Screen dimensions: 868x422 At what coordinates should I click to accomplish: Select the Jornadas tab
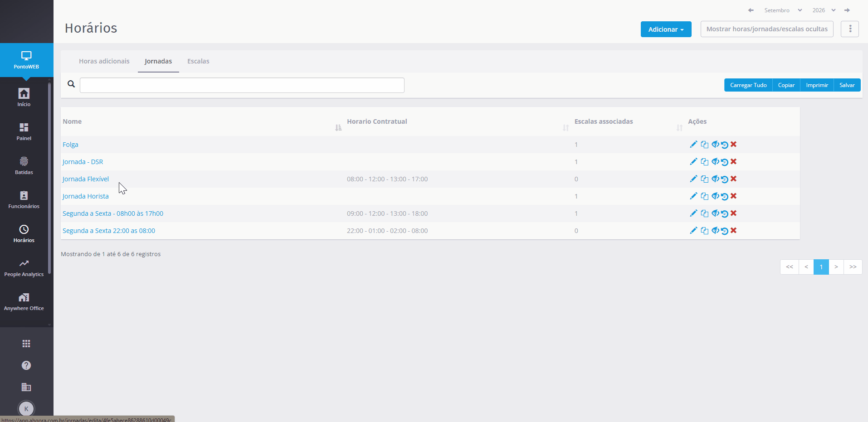158,61
